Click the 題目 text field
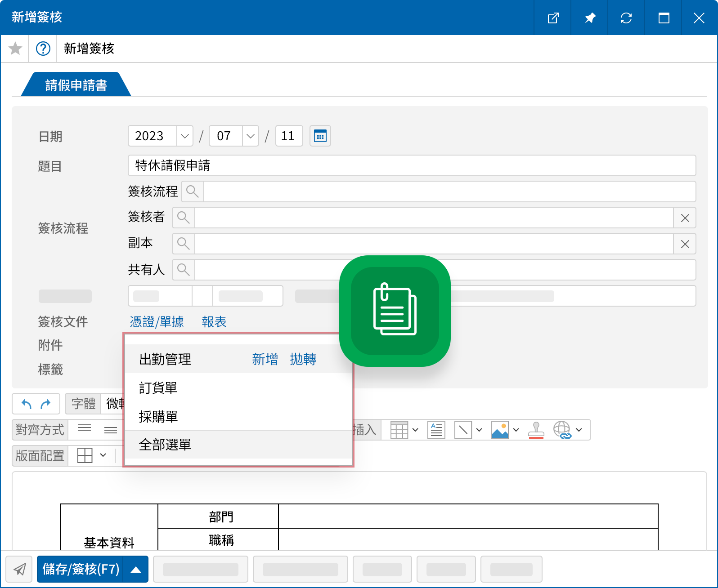Image resolution: width=718 pixels, height=588 pixels. 412,166
